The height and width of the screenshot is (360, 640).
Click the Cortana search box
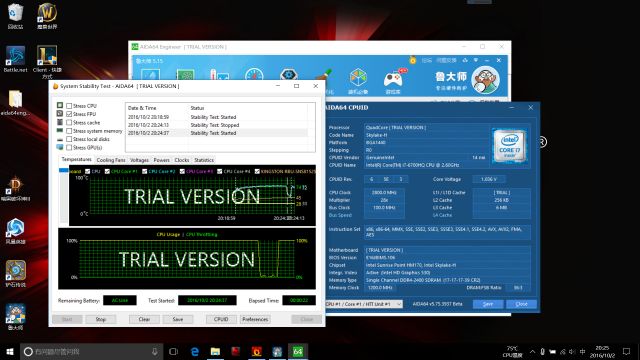click(x=91, y=351)
